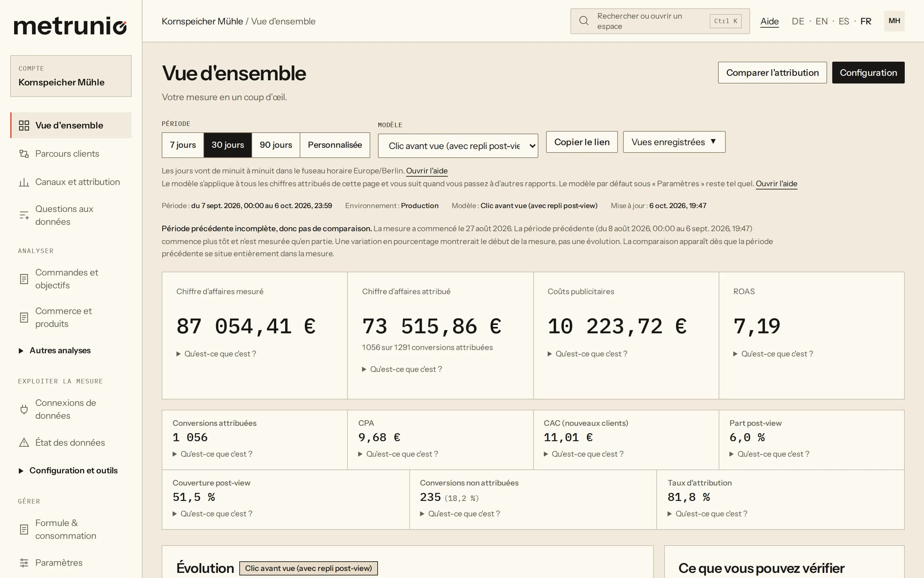
Task: Click the Canaux et attribution bar-chart icon
Action: (x=24, y=182)
